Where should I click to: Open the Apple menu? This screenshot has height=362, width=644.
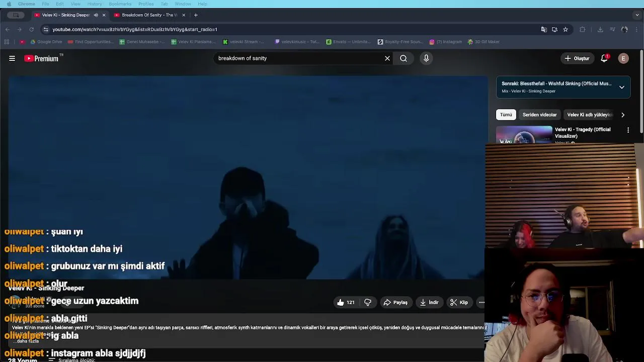point(9,4)
